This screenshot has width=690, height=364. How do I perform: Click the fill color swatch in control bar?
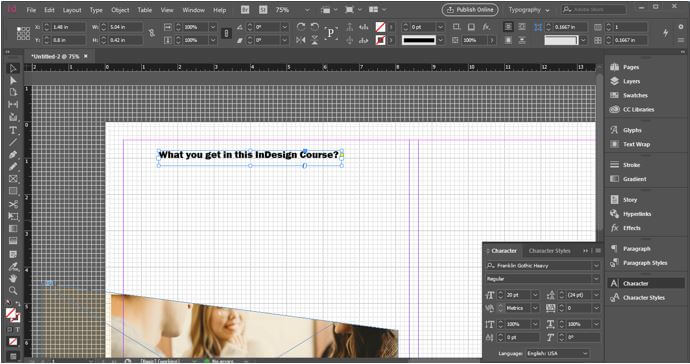tap(380, 27)
